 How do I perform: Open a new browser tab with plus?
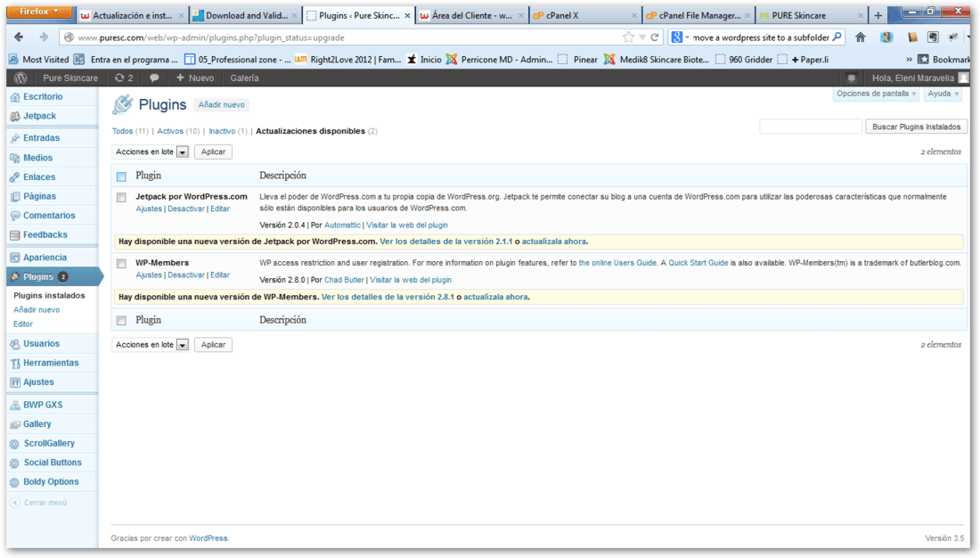(x=878, y=16)
